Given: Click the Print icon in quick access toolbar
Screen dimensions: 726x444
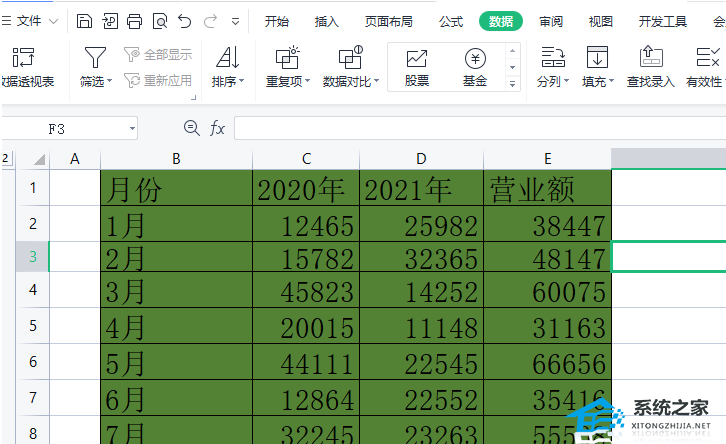Looking at the screenshot, I should [135, 21].
